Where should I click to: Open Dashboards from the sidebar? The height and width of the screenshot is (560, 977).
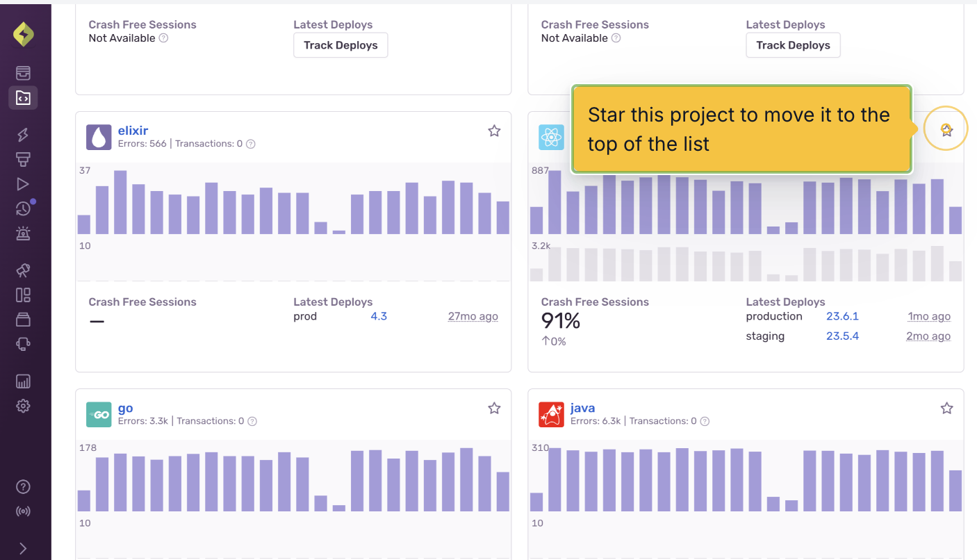coord(23,295)
